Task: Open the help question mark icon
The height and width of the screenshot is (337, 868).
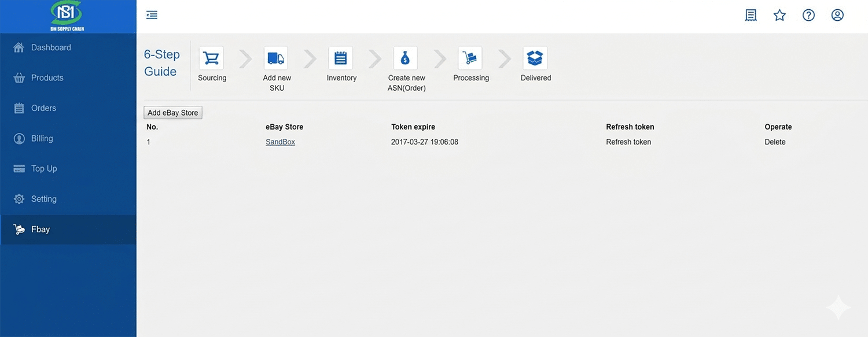Action: (x=808, y=14)
